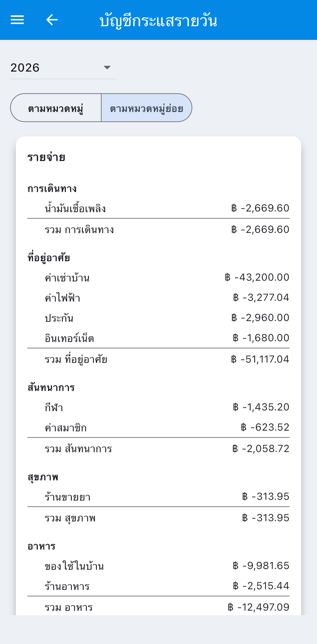Click the year dropdown arrow

(107, 68)
